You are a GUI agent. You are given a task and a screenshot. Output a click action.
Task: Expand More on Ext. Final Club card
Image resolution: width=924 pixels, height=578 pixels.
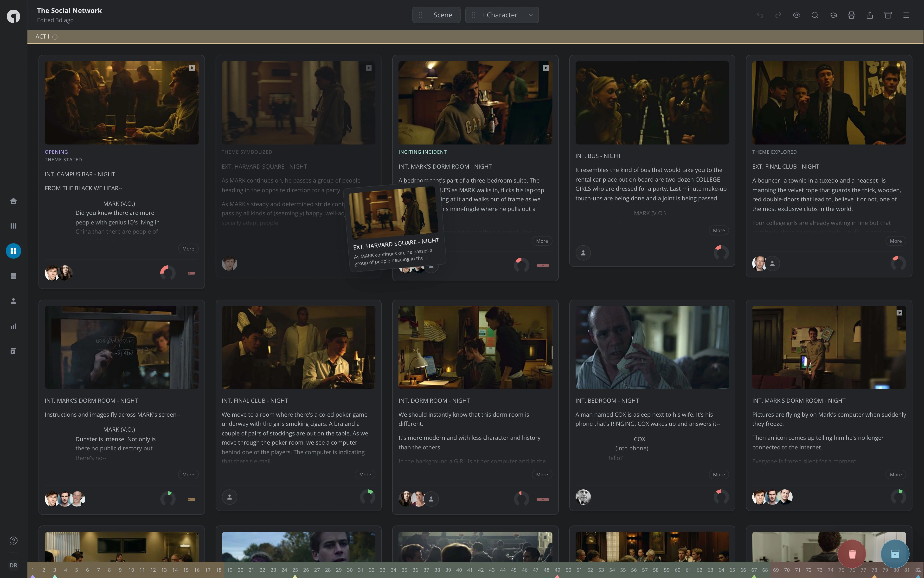[x=896, y=241]
